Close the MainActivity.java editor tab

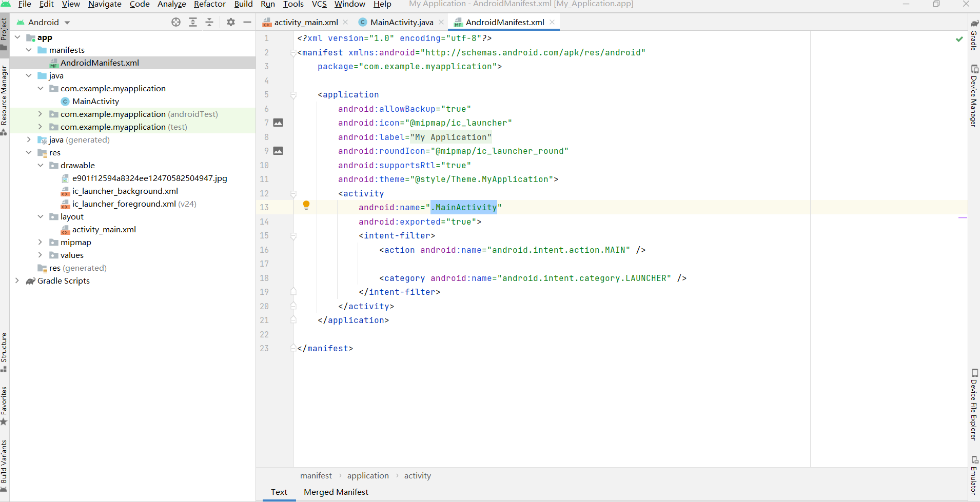pyautogui.click(x=441, y=22)
